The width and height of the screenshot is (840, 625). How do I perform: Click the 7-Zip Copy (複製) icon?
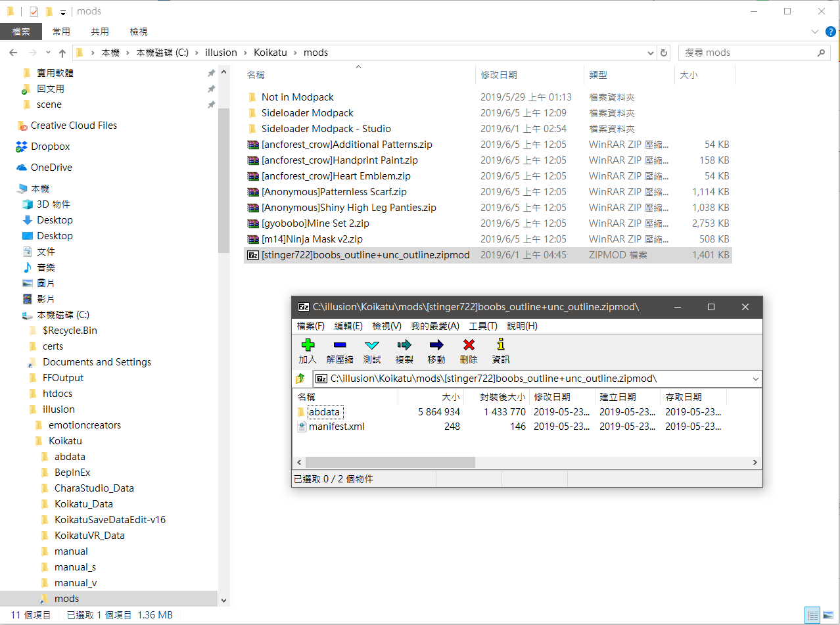tap(404, 350)
